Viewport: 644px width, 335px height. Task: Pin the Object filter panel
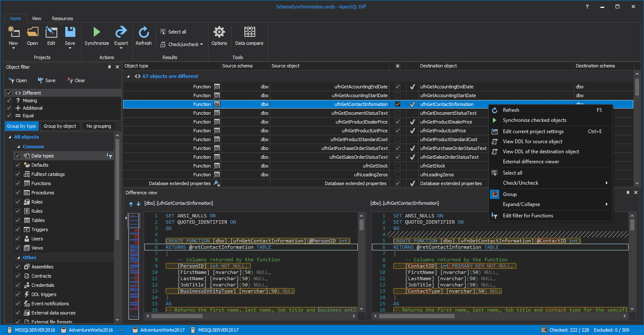[x=110, y=67]
